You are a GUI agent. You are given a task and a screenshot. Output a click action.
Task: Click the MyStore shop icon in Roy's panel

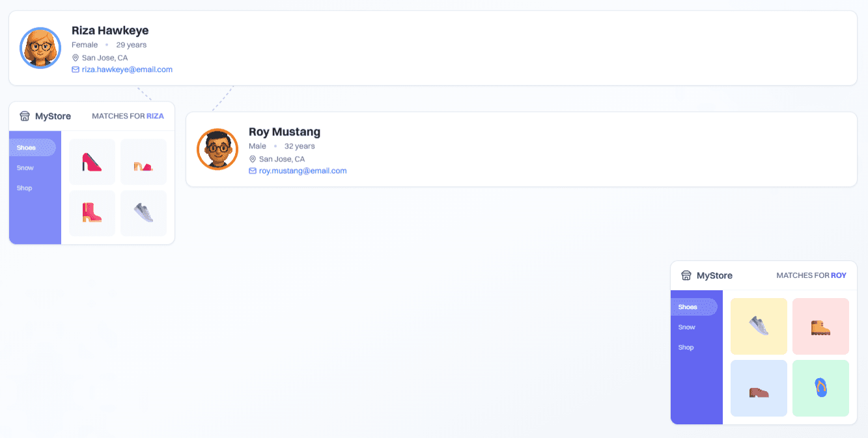(686, 275)
